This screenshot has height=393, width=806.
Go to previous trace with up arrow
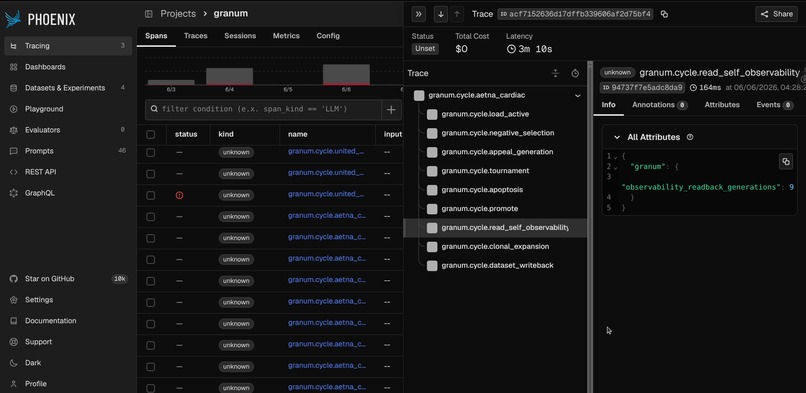coord(456,14)
